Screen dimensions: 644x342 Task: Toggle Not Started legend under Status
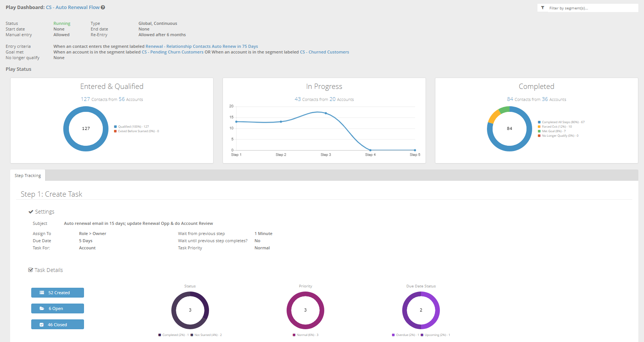pyautogui.click(x=206, y=335)
